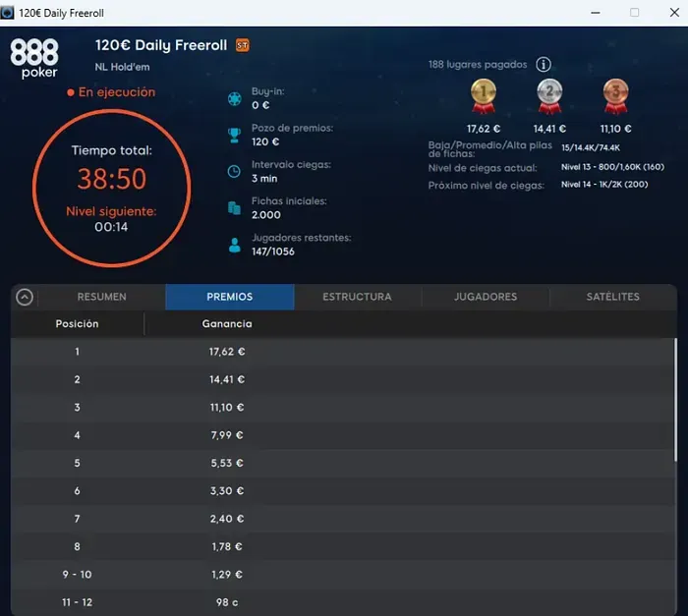
Task: Click the En ejecución status indicator
Action: tap(111, 92)
